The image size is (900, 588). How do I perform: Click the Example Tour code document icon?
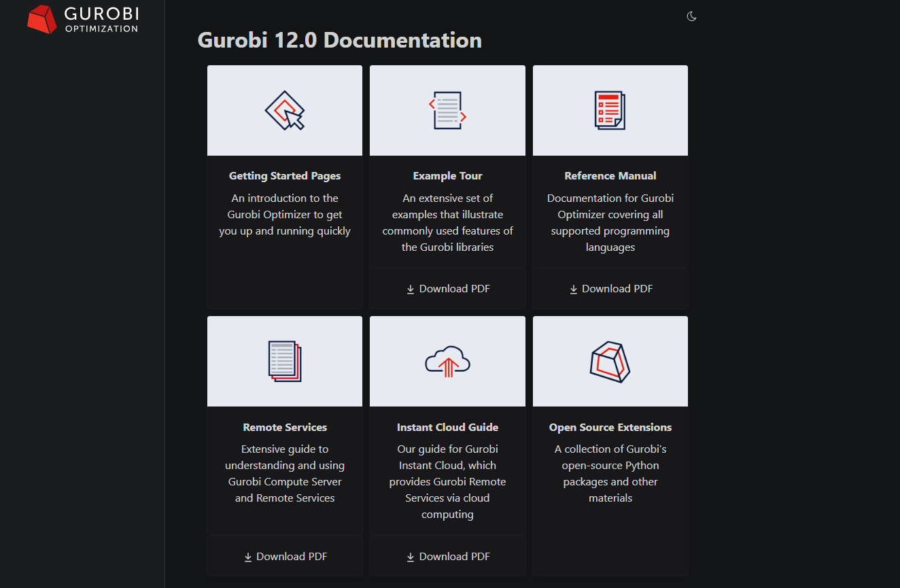click(x=447, y=110)
